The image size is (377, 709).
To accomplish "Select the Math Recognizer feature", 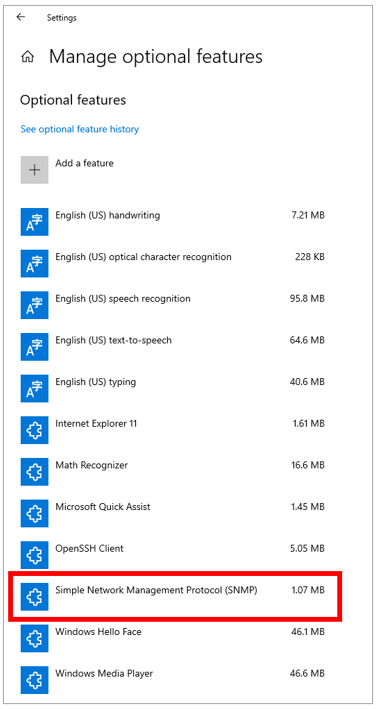I will tap(173, 472).
